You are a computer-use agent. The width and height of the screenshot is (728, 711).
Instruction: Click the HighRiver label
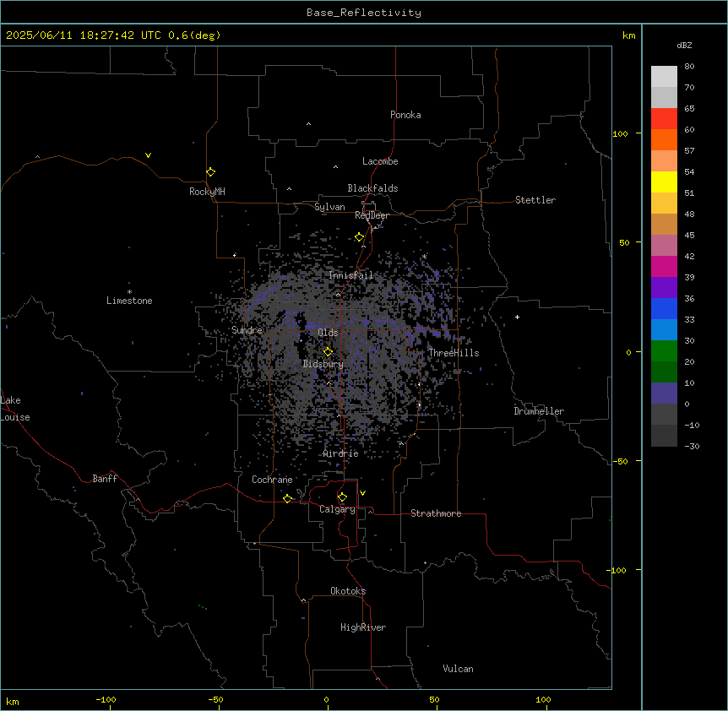pos(363,627)
